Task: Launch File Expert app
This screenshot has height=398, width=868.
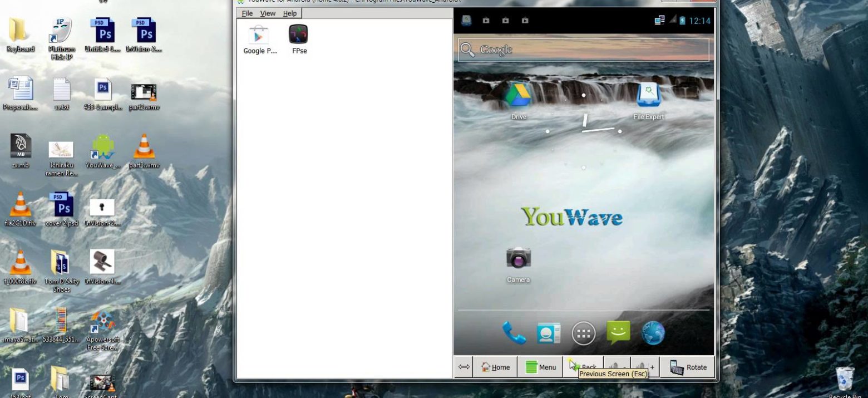Action: 648,96
